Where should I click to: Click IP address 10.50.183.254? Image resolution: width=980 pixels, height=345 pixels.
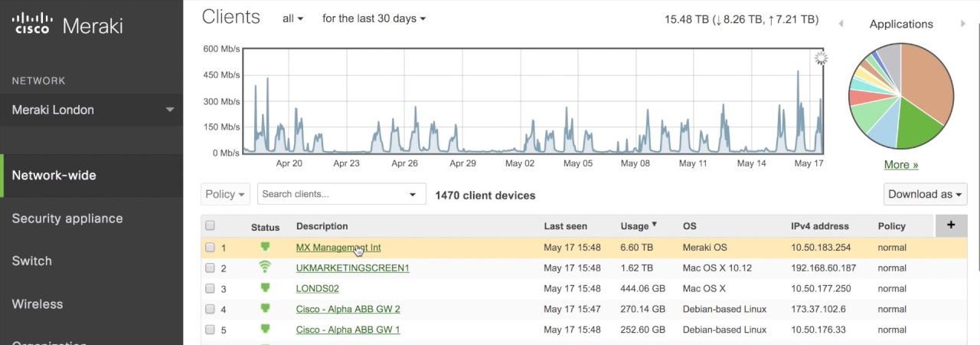pyautogui.click(x=821, y=248)
